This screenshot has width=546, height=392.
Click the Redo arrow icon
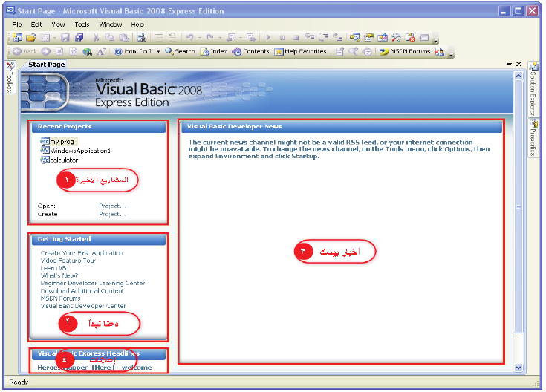209,37
